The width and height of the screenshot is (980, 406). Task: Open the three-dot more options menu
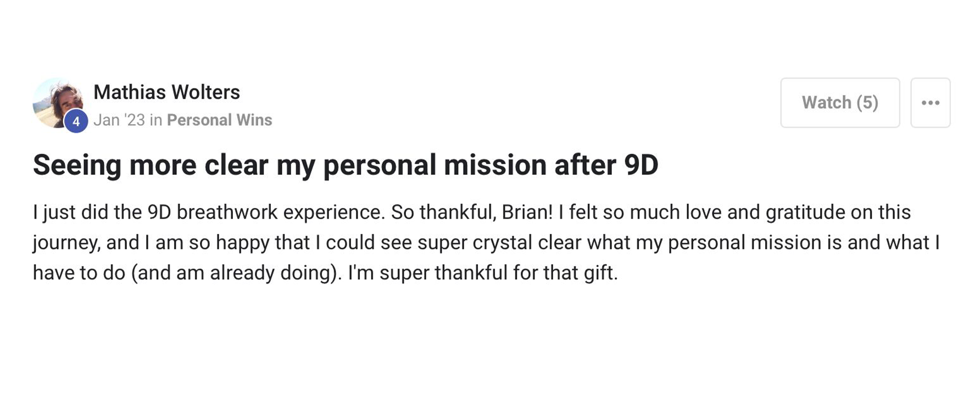[x=930, y=103]
